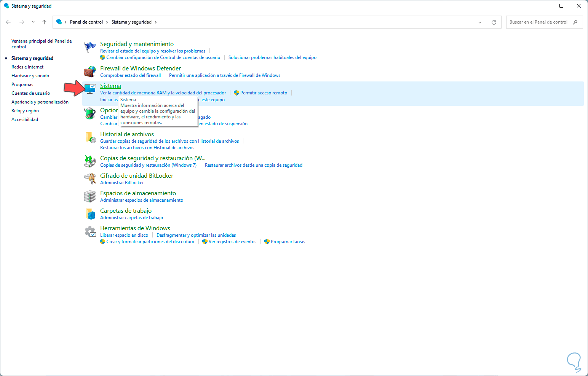
Task: Click Revisar el estado del equipo link
Action: 153,51
